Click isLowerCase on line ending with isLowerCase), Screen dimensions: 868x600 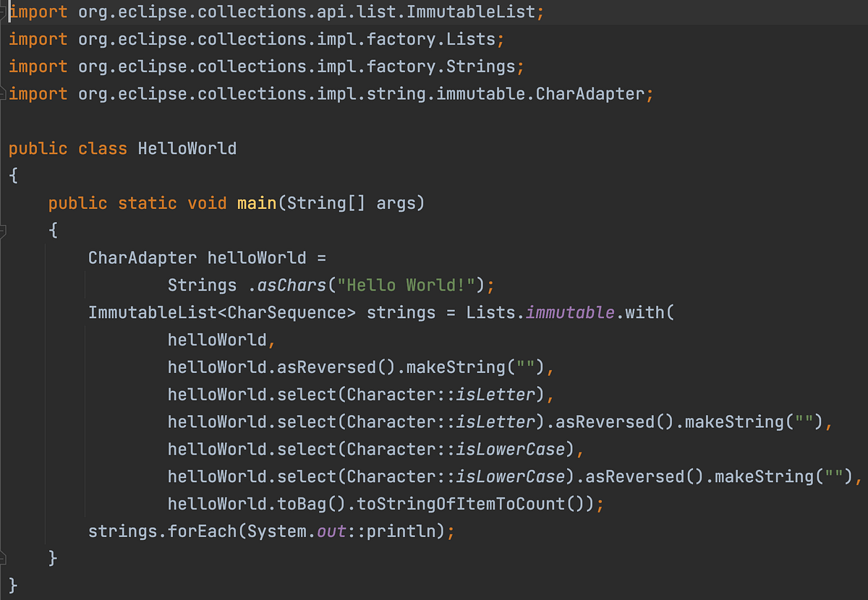pyautogui.click(x=511, y=450)
